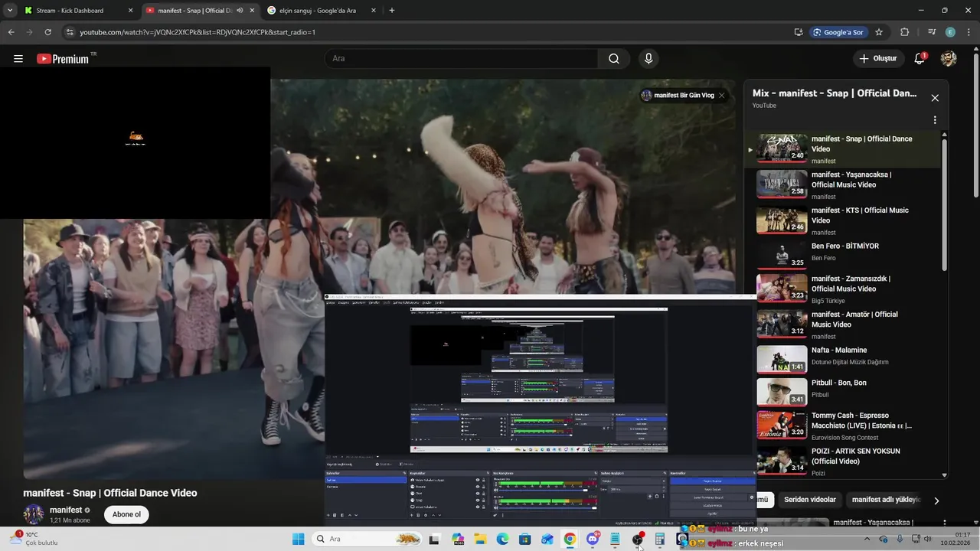Reload the page in Chrome

(x=48, y=32)
